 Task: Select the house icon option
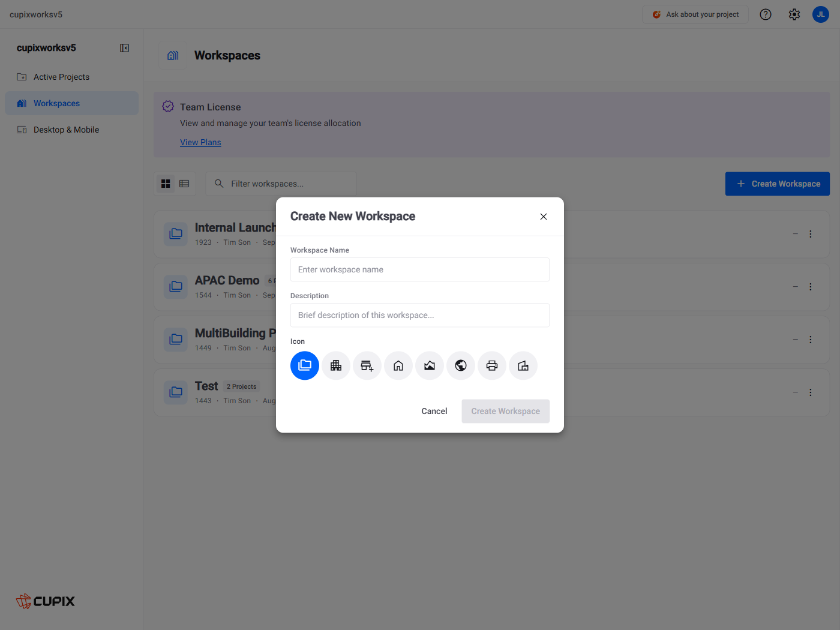click(x=398, y=365)
